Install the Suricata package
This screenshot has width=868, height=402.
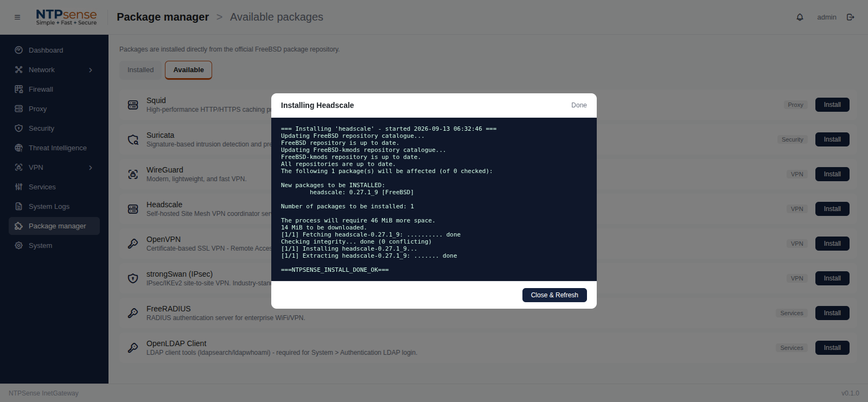coord(832,139)
